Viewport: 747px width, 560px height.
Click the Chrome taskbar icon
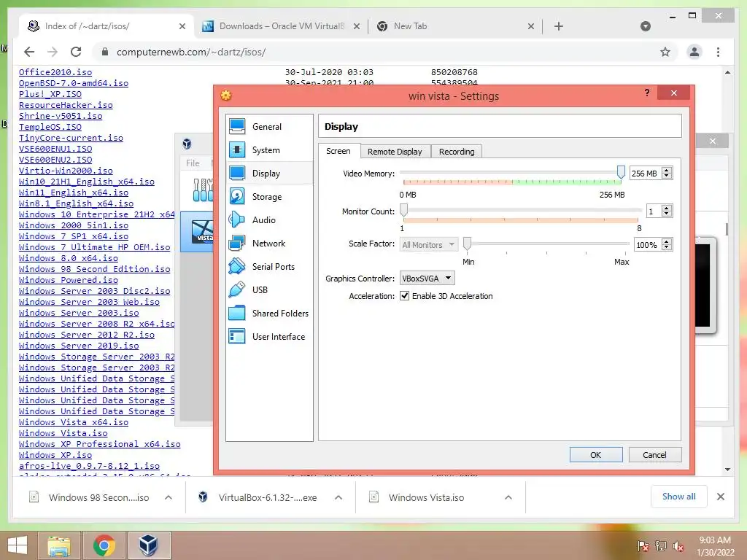point(104,545)
